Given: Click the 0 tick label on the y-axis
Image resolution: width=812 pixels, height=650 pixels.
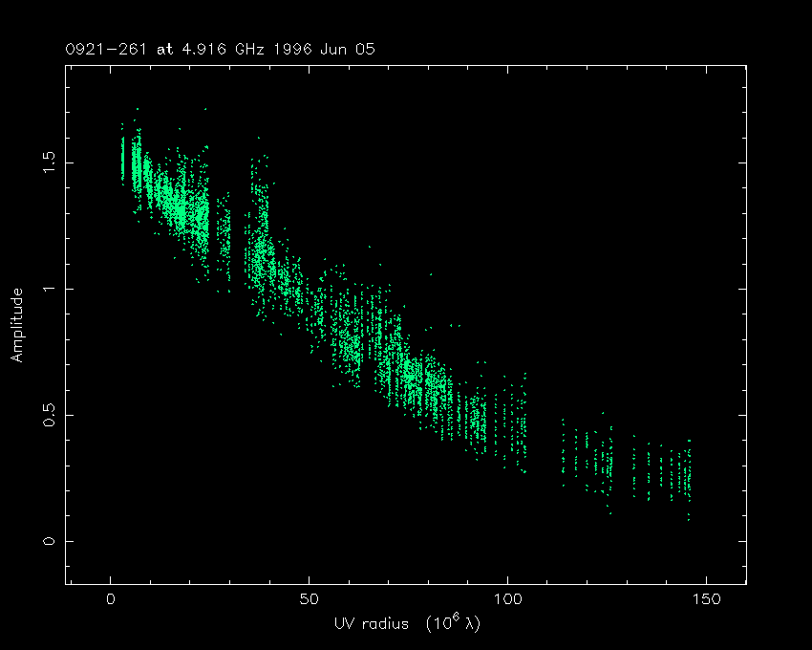Looking at the screenshot, I should [45, 541].
